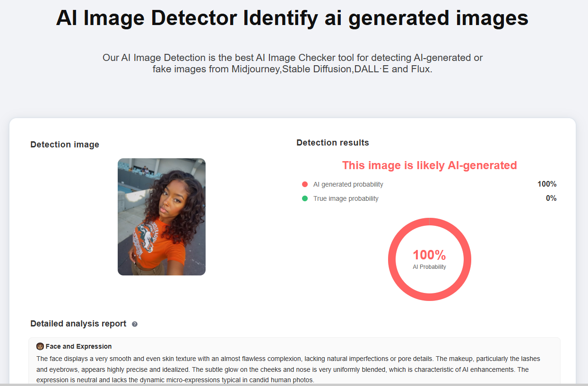
Task: Click the 0% true image probability value
Action: [551, 198]
